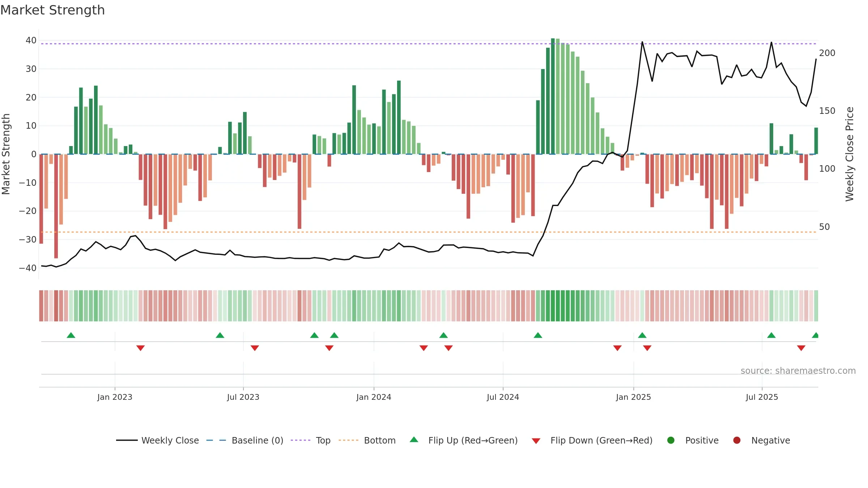Select the red flip-down marker after Jan 2023
Screen dimensions: 868x488
(x=141, y=348)
